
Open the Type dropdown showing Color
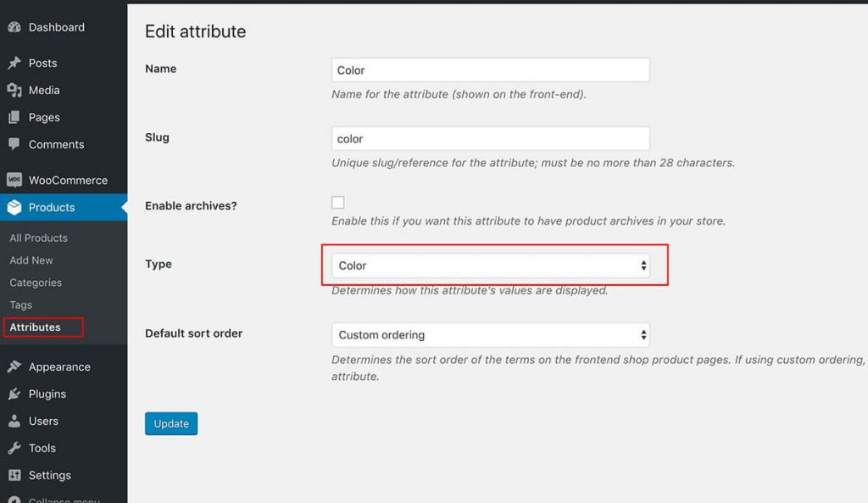point(491,265)
